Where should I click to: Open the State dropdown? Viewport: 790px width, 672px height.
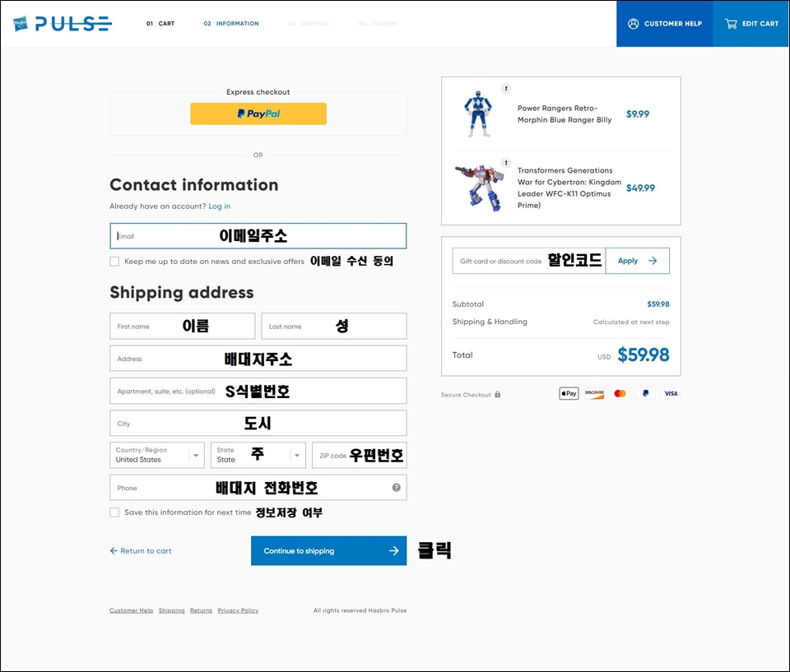pos(258,455)
